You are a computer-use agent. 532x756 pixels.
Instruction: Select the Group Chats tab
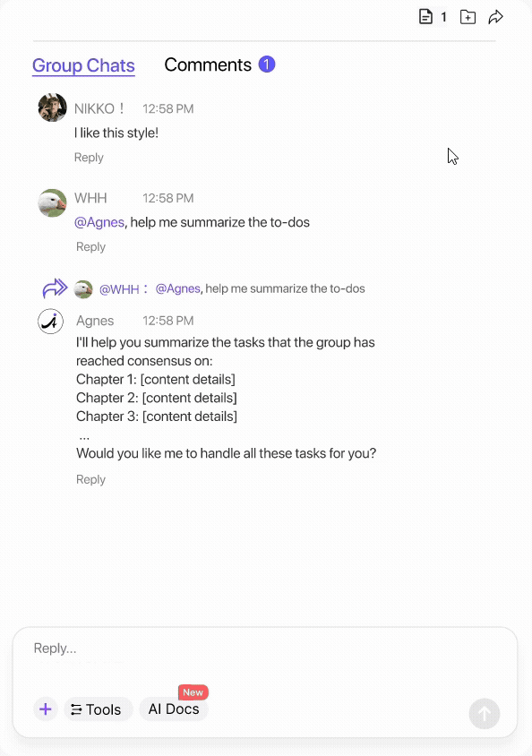click(x=83, y=65)
